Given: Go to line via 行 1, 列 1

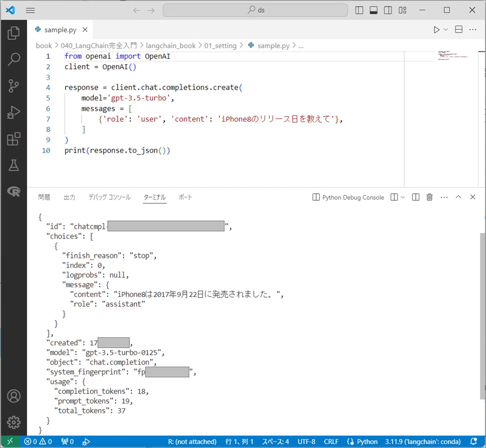Looking at the screenshot, I should coord(239,442).
